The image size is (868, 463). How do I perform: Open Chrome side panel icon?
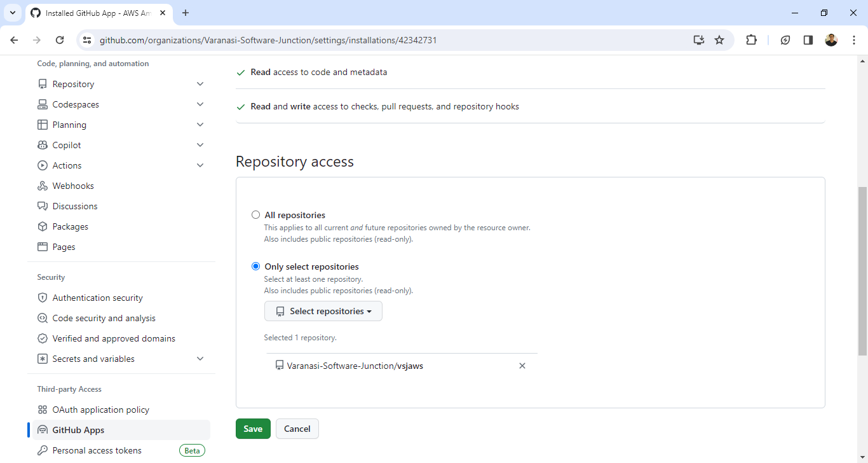[x=808, y=40]
